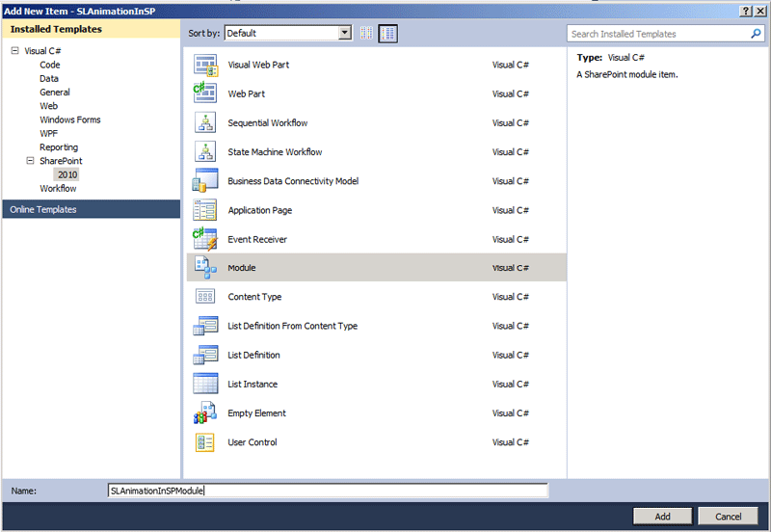Click the Content Type label

pos(254,297)
